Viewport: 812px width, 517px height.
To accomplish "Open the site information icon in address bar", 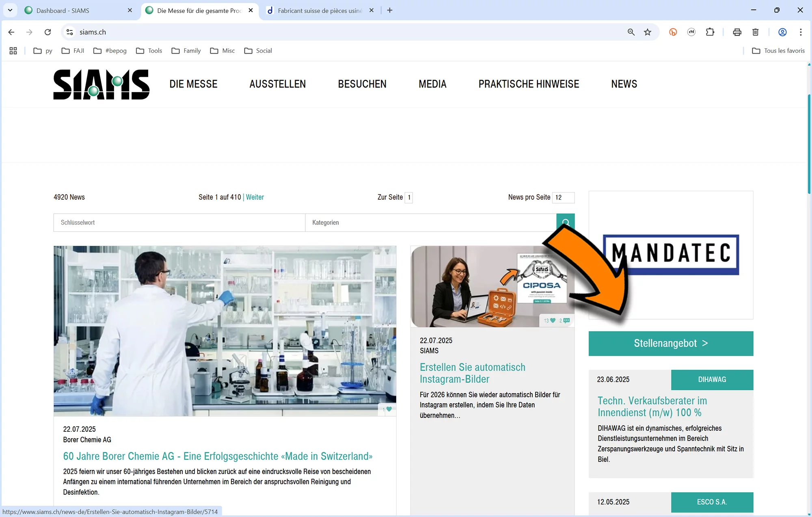I will pyautogui.click(x=70, y=32).
